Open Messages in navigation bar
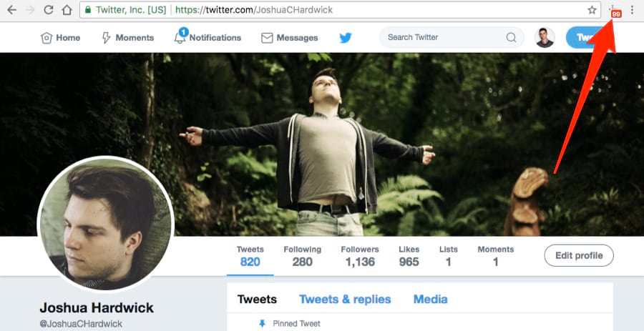The width and height of the screenshot is (644, 331). (x=289, y=37)
